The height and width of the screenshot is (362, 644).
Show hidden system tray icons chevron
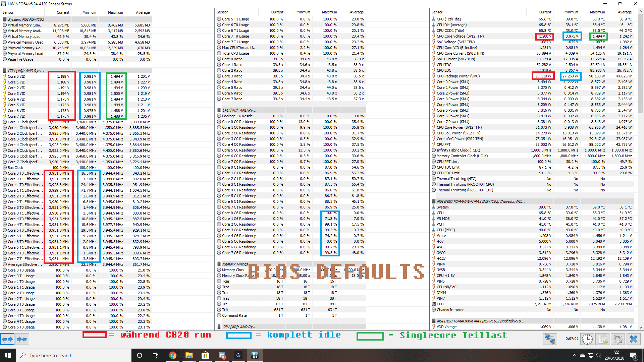574,355
